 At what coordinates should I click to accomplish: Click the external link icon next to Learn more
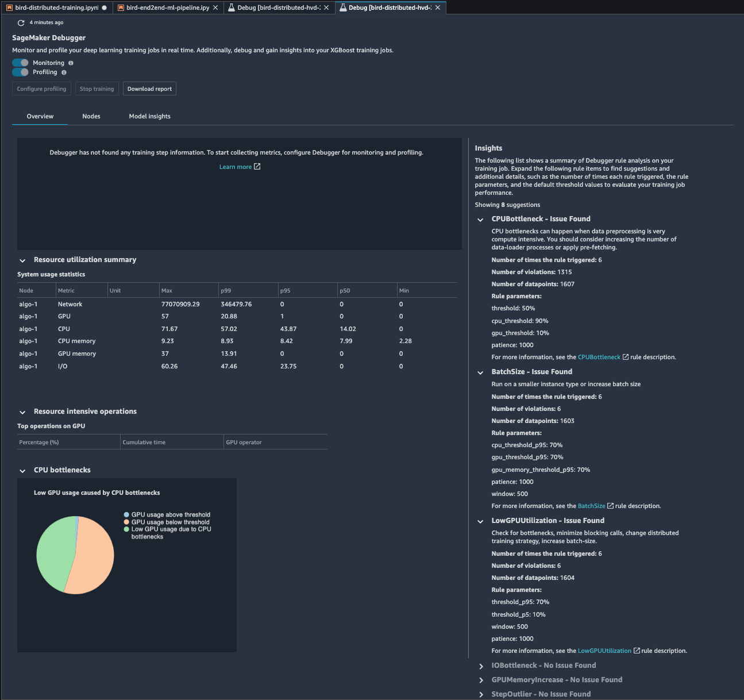click(x=257, y=167)
